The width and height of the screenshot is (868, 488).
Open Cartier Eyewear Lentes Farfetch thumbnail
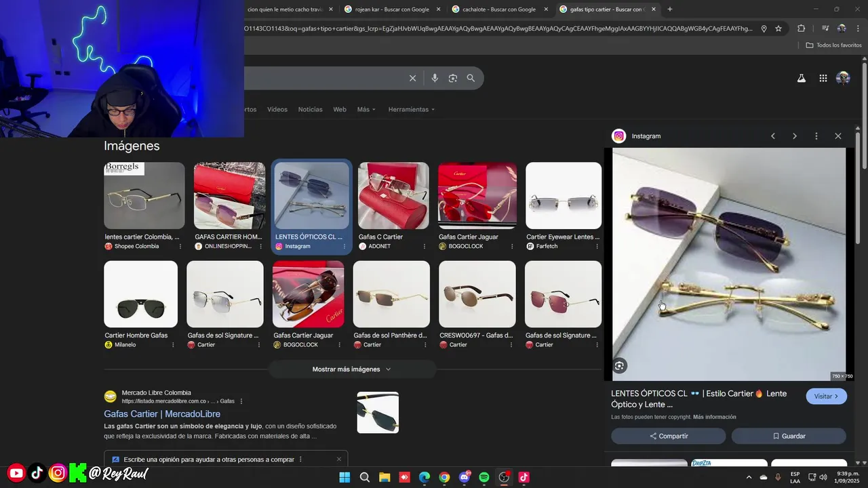[564, 195]
